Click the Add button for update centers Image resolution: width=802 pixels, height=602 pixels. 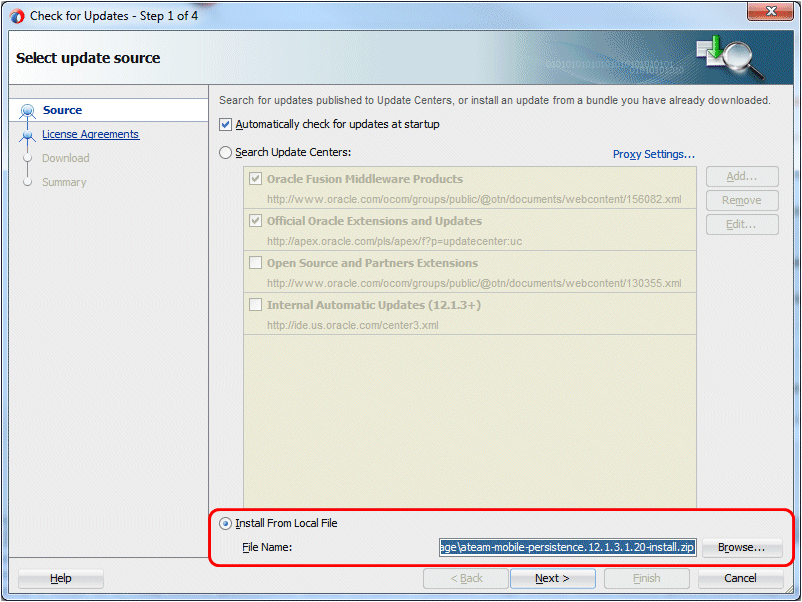tap(741, 176)
